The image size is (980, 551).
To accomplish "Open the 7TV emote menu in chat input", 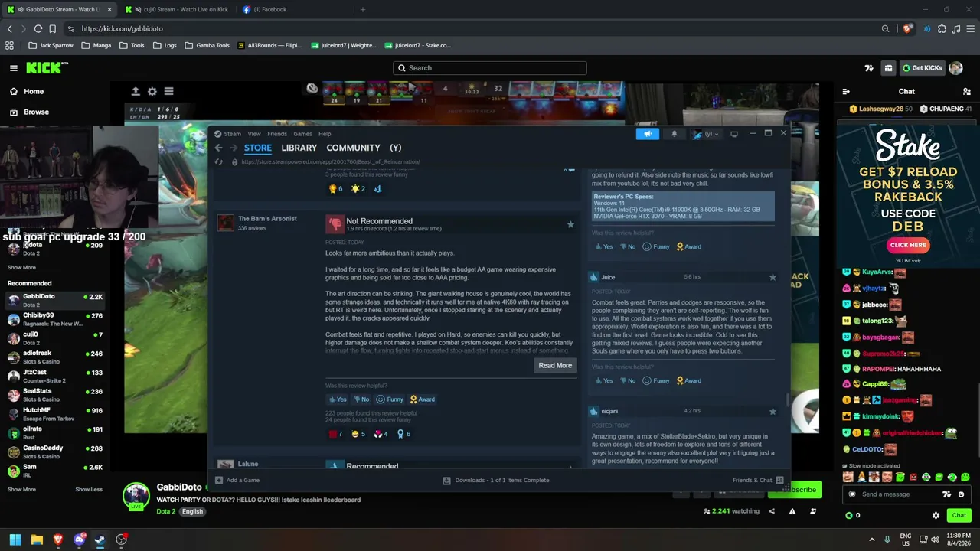I will click(x=947, y=494).
